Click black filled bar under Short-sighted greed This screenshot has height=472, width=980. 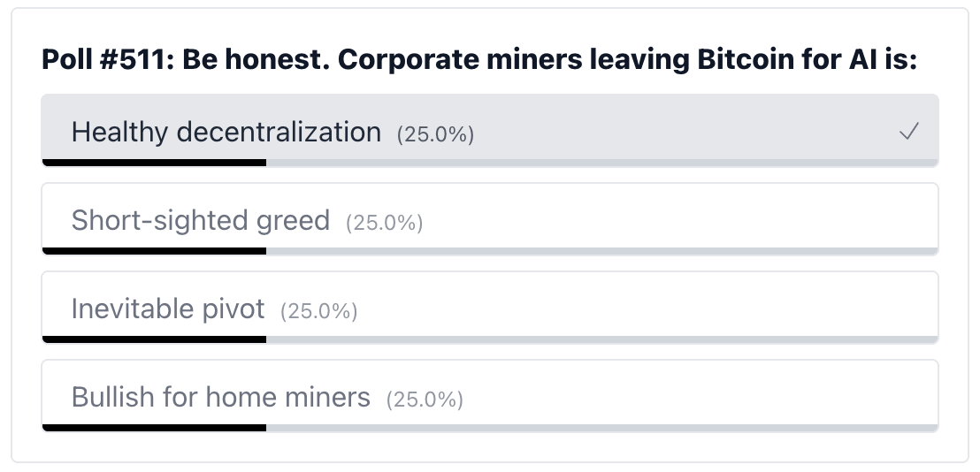[x=154, y=251]
